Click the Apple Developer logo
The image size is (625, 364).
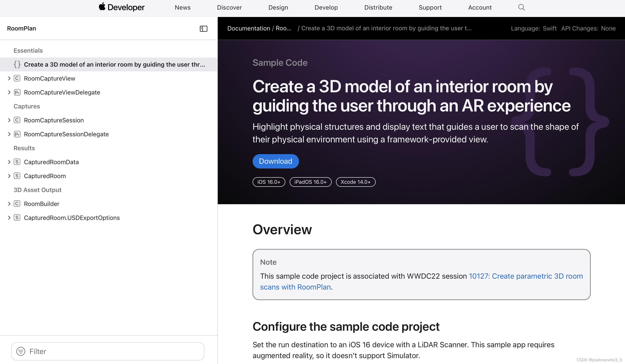coord(122,7)
